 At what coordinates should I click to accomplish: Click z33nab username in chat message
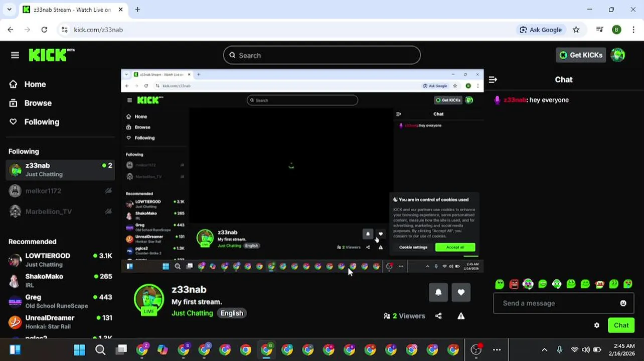point(515,100)
